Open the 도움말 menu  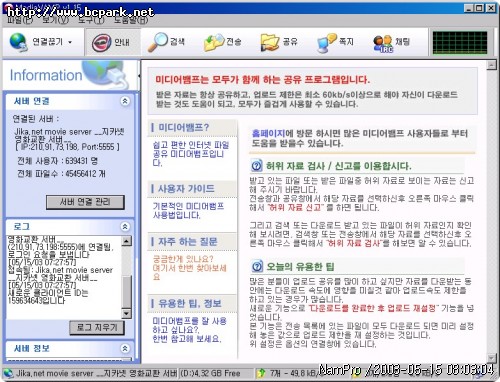pyautogui.click(x=131, y=20)
